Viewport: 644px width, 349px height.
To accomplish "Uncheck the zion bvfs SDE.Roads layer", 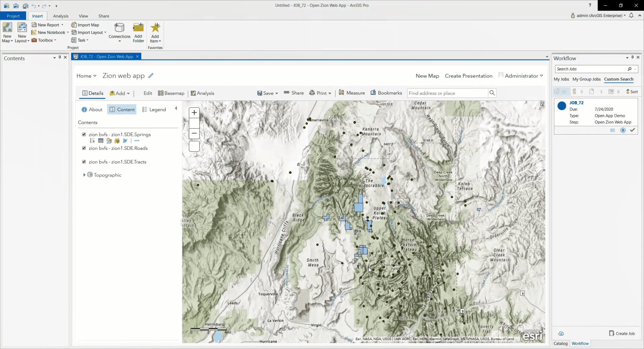I will coord(84,148).
